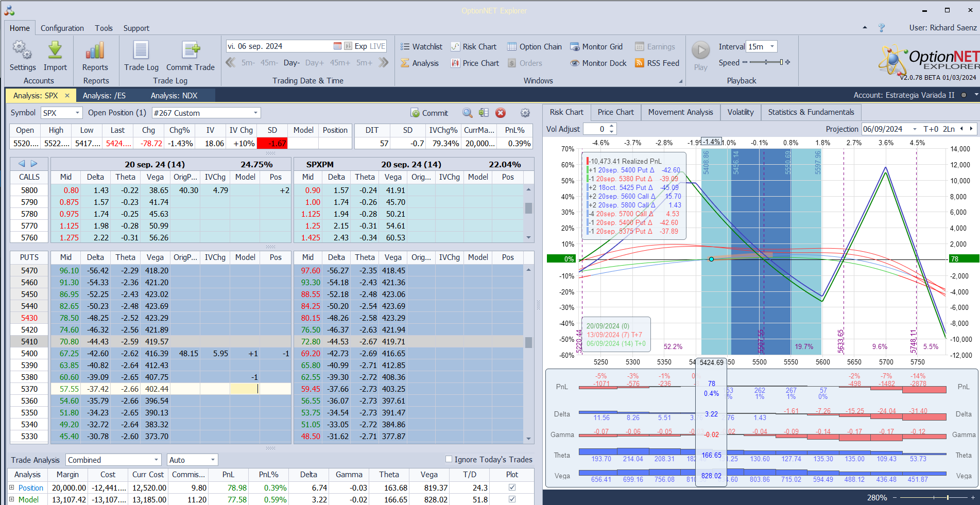Open the analysis settings gear icon
The image size is (980, 505).
(x=525, y=113)
